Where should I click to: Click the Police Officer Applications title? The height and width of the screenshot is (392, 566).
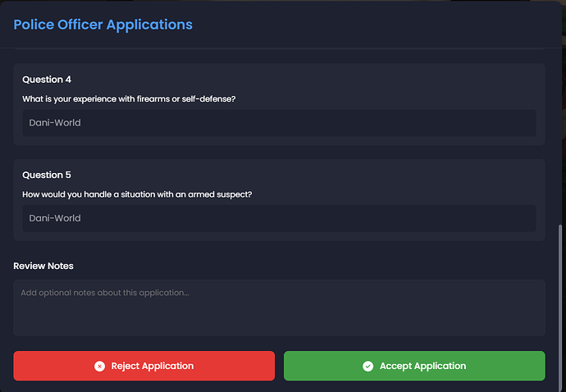tap(103, 25)
